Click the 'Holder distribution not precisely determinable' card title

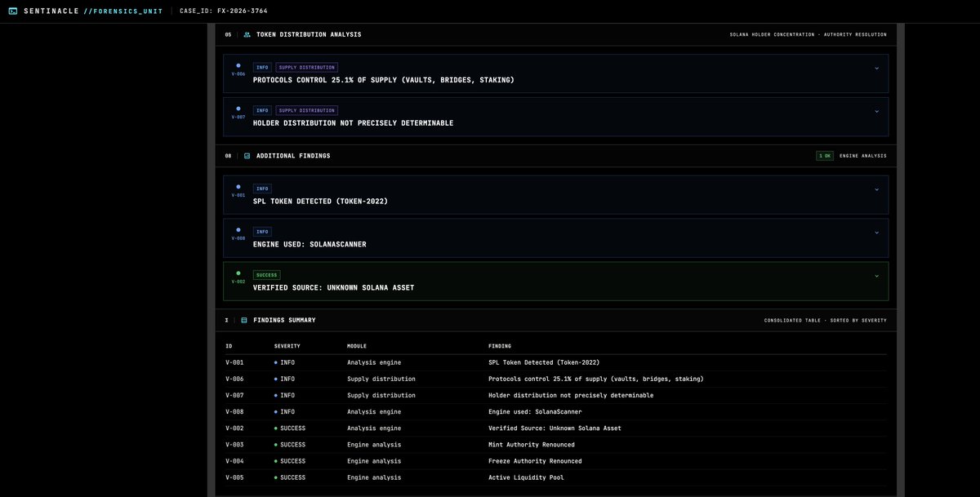pyautogui.click(x=353, y=123)
